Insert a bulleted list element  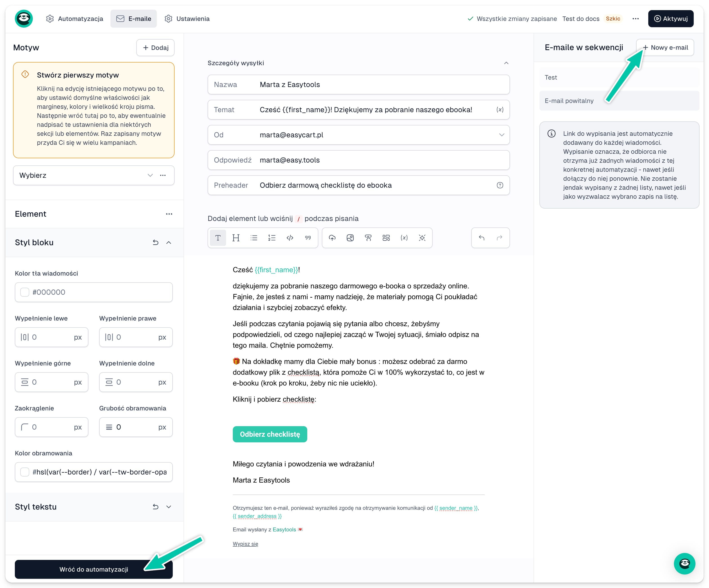pos(254,238)
